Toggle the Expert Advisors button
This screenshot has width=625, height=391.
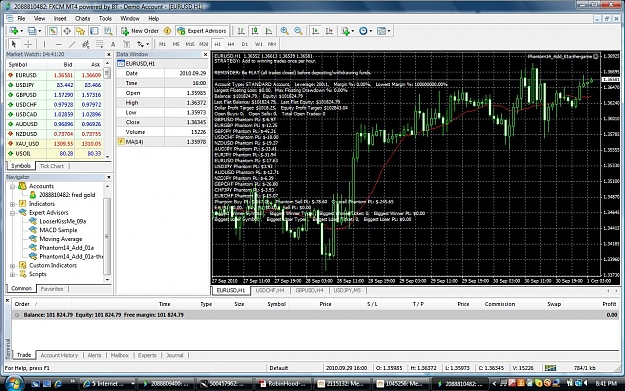pos(202,31)
